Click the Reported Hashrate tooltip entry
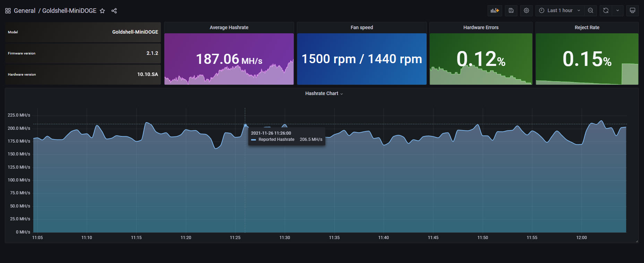Screen dimensions: 644x263 click(287, 139)
